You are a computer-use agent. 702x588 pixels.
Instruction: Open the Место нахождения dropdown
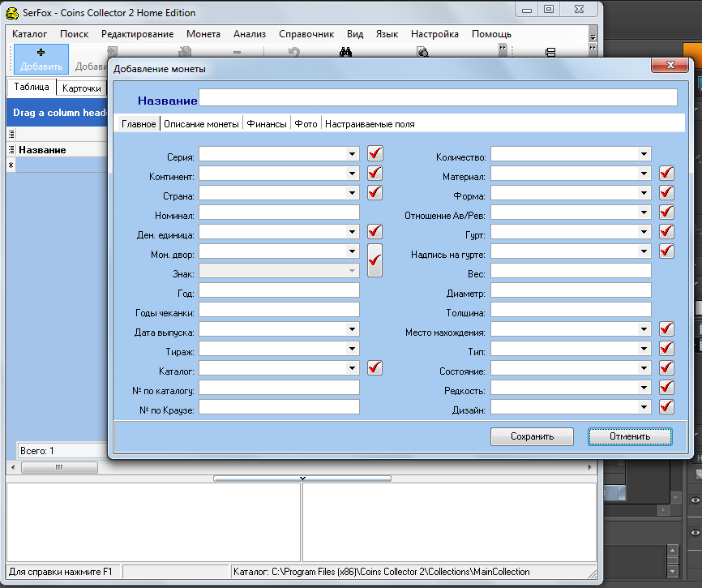[644, 329]
